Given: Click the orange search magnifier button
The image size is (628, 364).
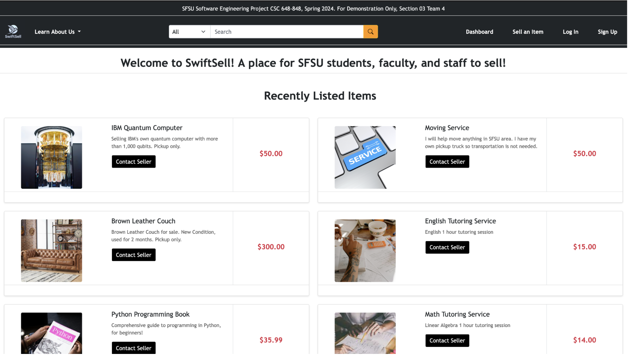Looking at the screenshot, I should click(371, 32).
